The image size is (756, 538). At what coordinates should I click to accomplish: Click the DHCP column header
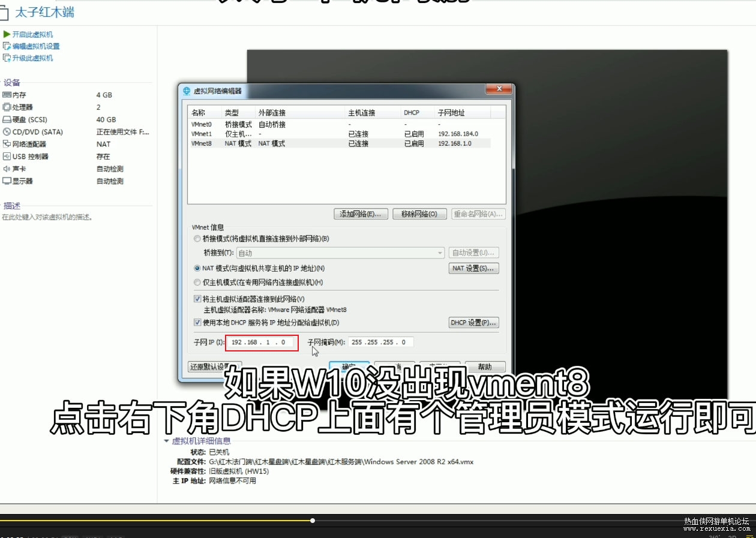[x=418, y=113]
